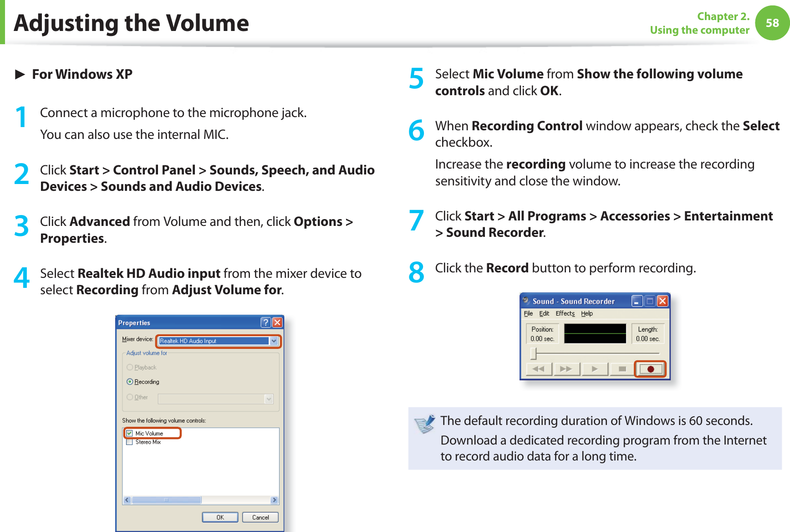Close the Sound Recorder window
The image size is (790, 532).
pyautogui.click(x=663, y=301)
